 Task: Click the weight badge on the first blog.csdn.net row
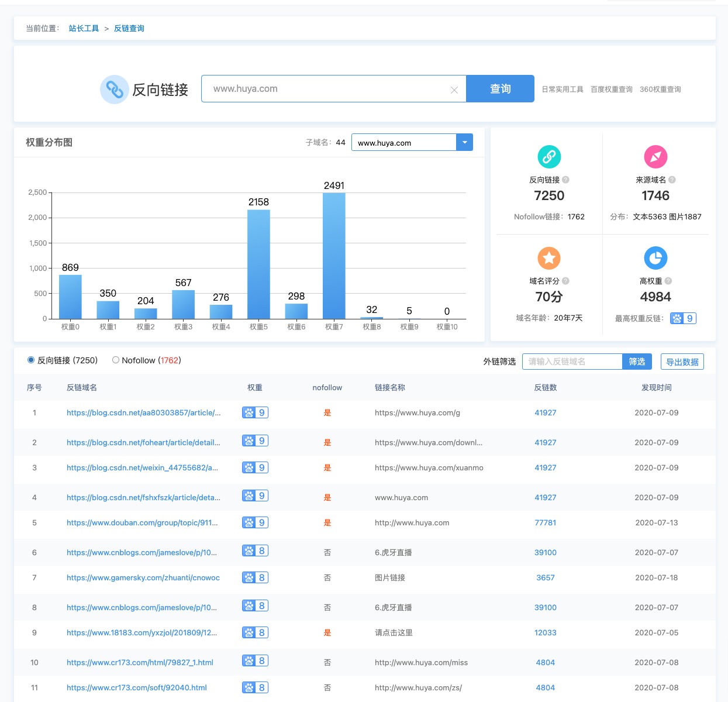pyautogui.click(x=255, y=412)
